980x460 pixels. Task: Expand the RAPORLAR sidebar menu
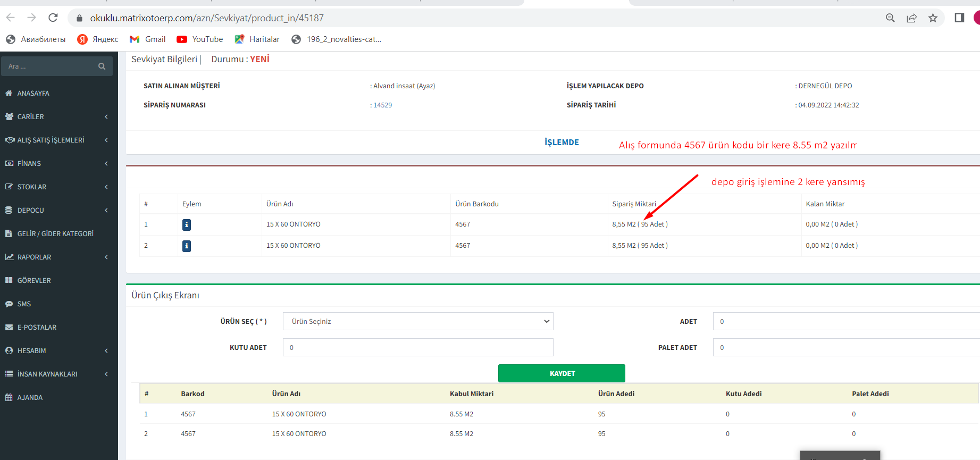[58, 257]
